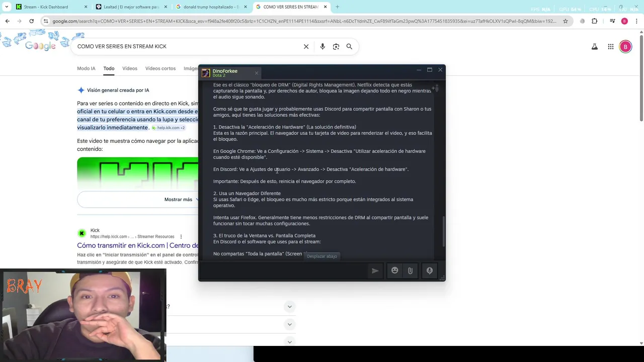
Task: Reload the Google search page
Action: (x=31, y=21)
